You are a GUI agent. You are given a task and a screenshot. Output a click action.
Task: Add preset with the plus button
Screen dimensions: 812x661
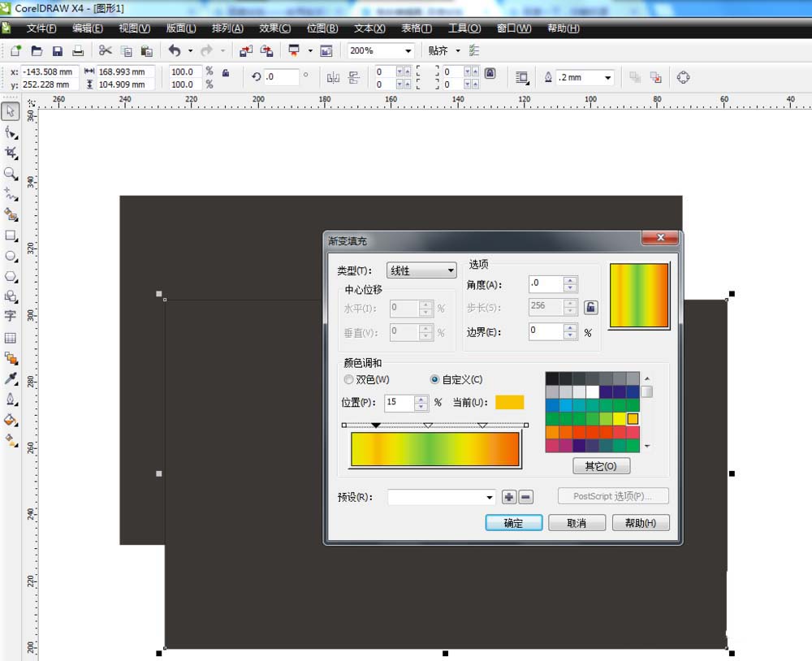(x=509, y=497)
